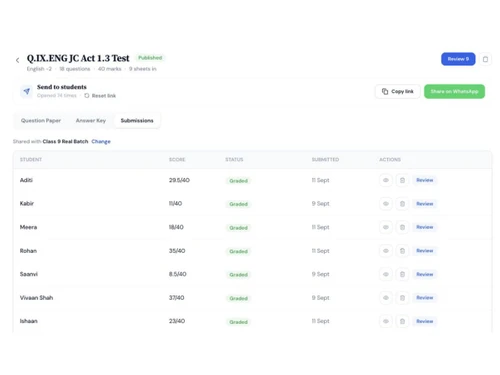Image resolution: width=500 pixels, height=375 pixels.
Task: Click the Copy link button
Action: (x=398, y=91)
